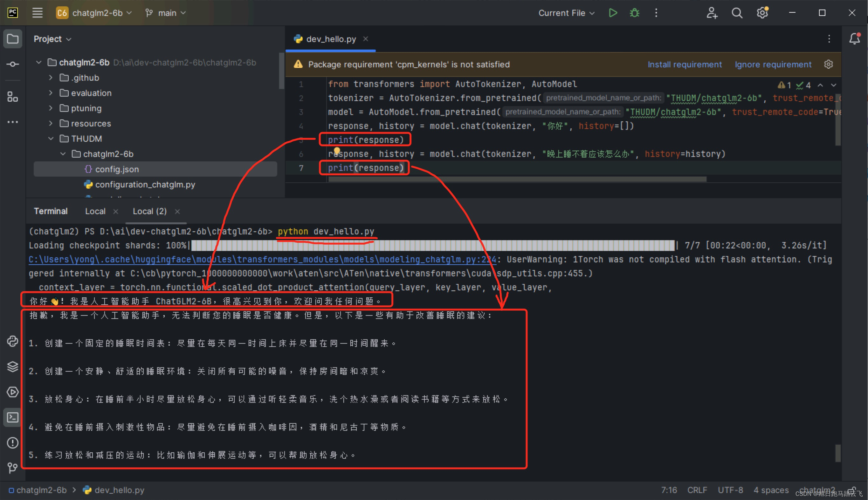
Task: Expand the .github folder
Action: pyautogui.click(x=51, y=78)
